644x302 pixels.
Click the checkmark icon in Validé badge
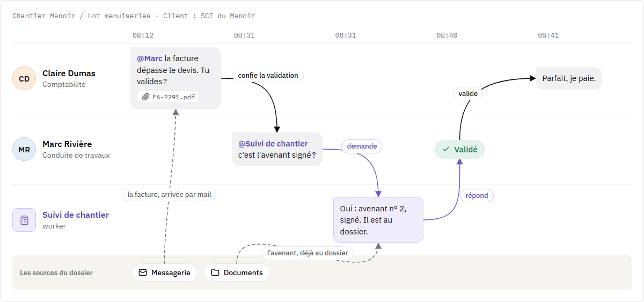coord(445,150)
